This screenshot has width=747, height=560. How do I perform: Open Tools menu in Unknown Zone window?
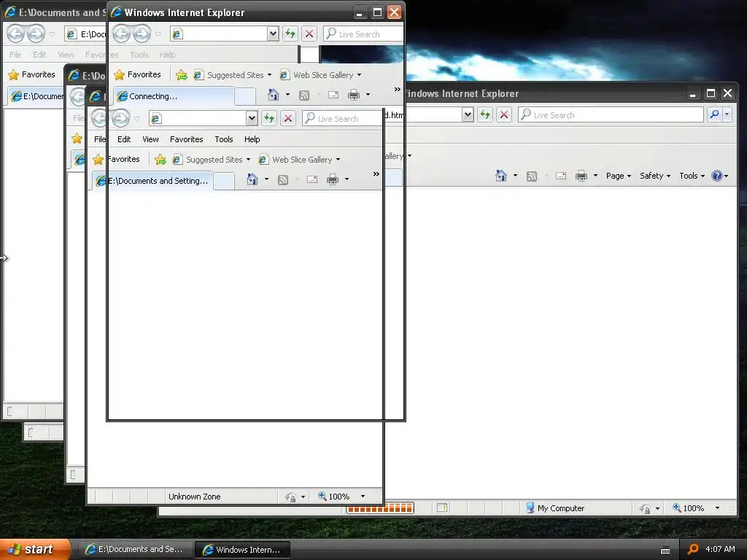(224, 139)
